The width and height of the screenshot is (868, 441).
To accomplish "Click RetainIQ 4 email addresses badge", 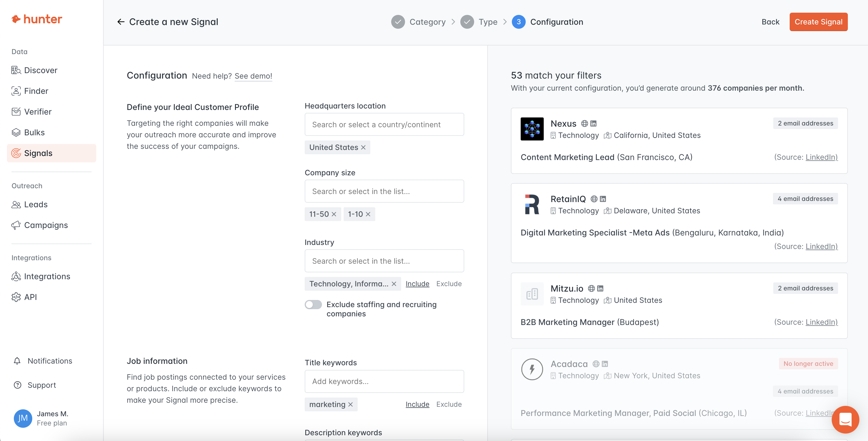I will click(805, 199).
